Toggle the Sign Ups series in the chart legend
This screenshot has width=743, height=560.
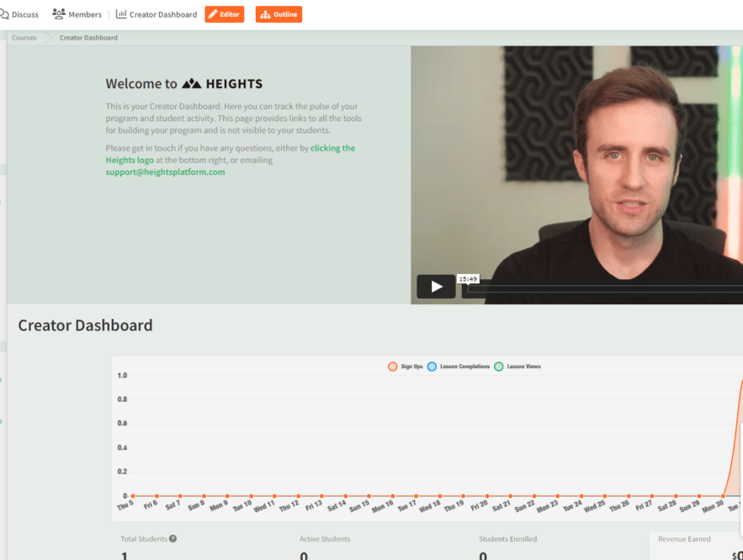[393, 367]
